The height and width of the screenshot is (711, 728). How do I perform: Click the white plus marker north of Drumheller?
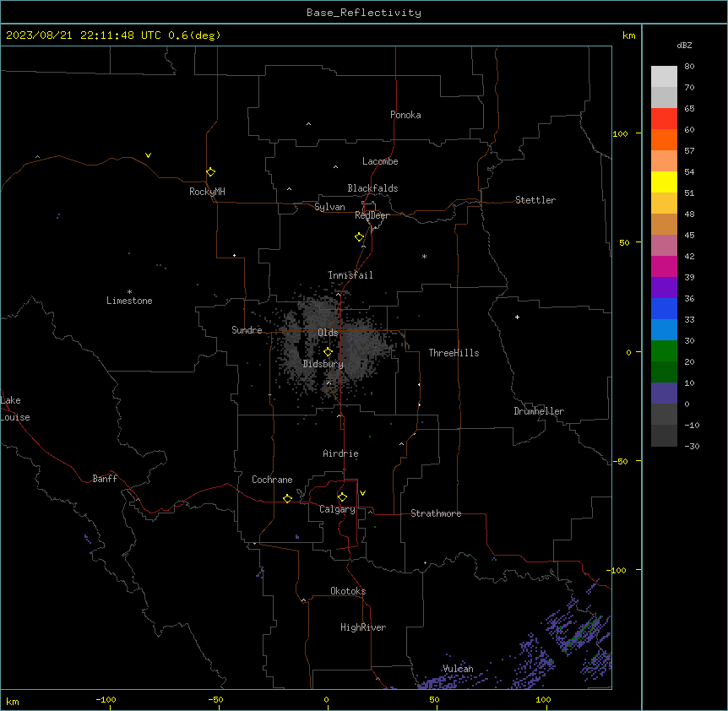coord(517,317)
